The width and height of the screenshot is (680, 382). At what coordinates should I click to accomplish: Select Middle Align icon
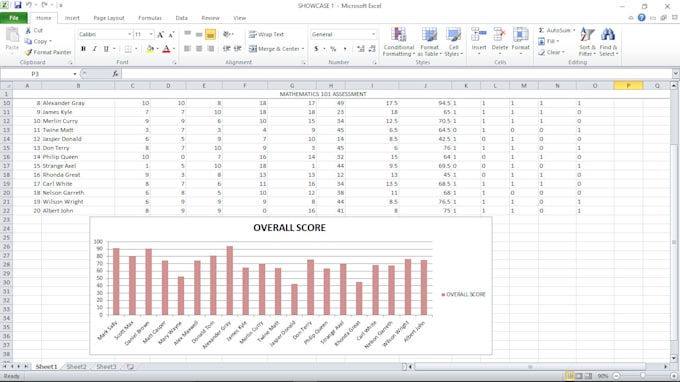point(199,34)
